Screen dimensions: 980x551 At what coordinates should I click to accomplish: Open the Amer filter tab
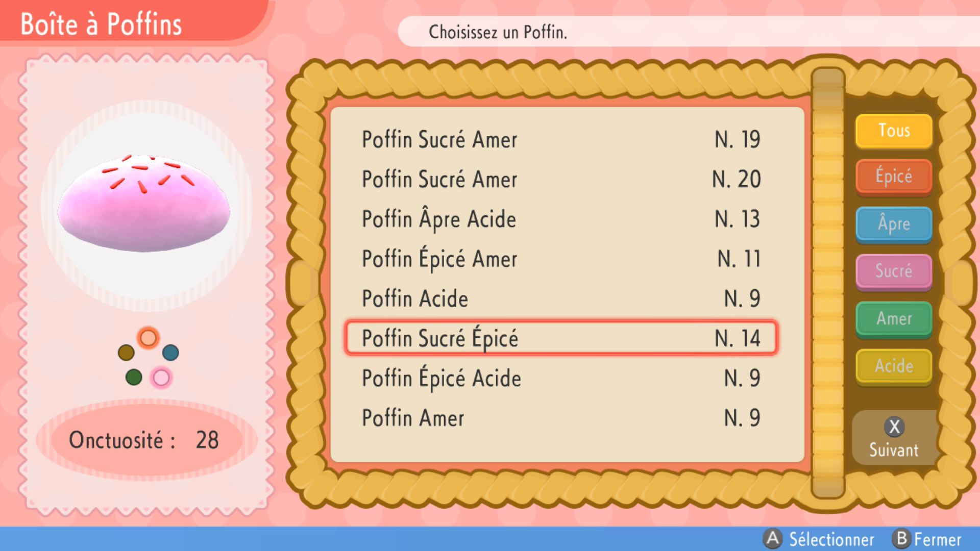point(894,319)
